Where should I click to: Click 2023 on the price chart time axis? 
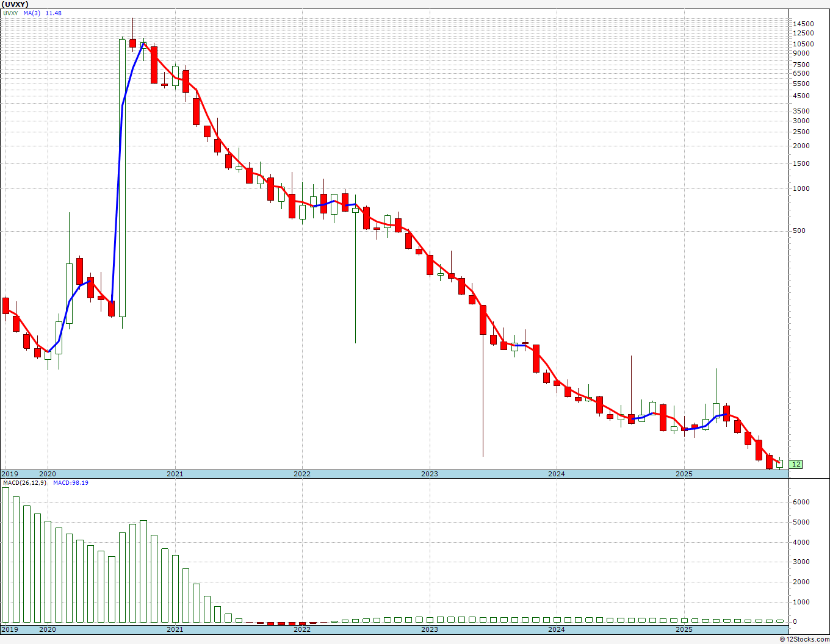coord(429,474)
